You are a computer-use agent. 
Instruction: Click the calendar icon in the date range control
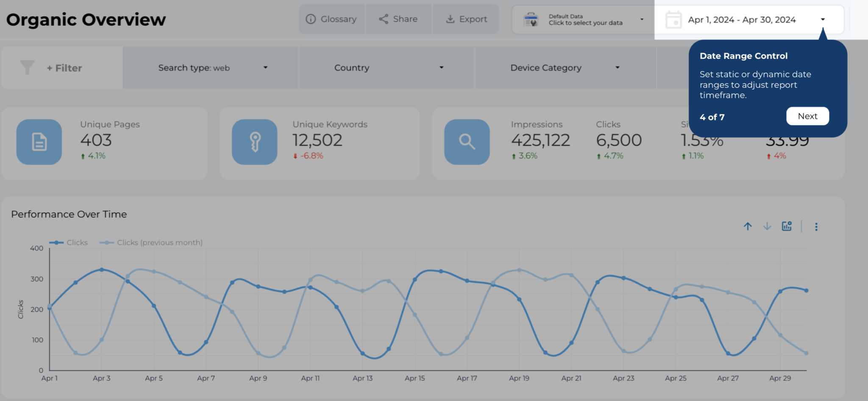pyautogui.click(x=674, y=19)
